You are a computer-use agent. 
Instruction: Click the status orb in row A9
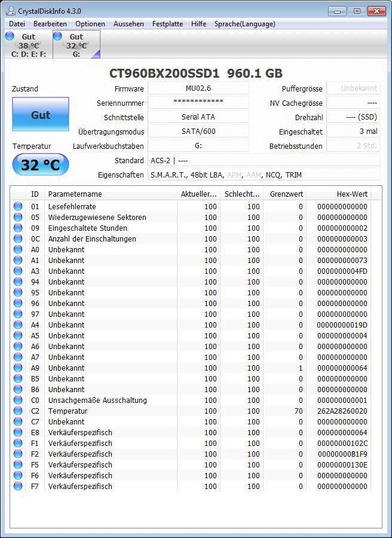(18, 368)
